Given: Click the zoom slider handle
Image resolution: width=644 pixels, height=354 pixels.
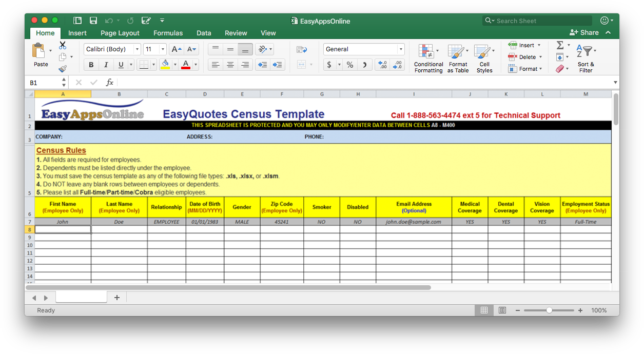Looking at the screenshot, I should [x=549, y=310].
